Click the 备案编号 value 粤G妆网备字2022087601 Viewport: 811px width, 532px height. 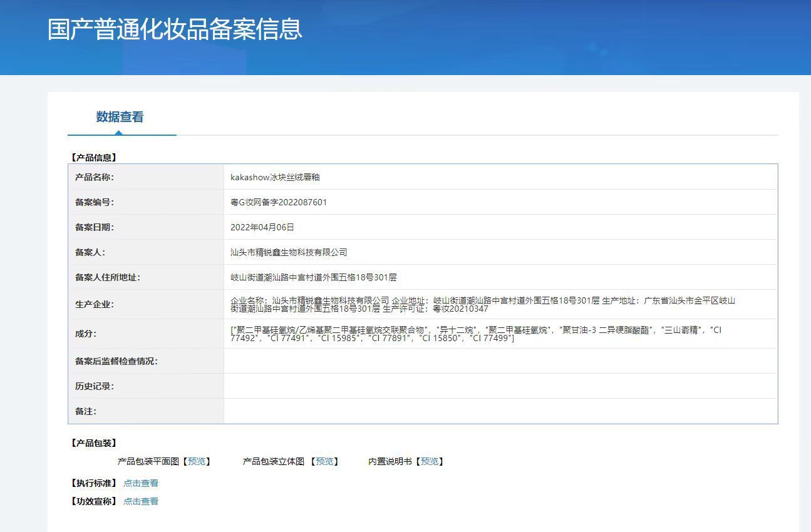(279, 202)
